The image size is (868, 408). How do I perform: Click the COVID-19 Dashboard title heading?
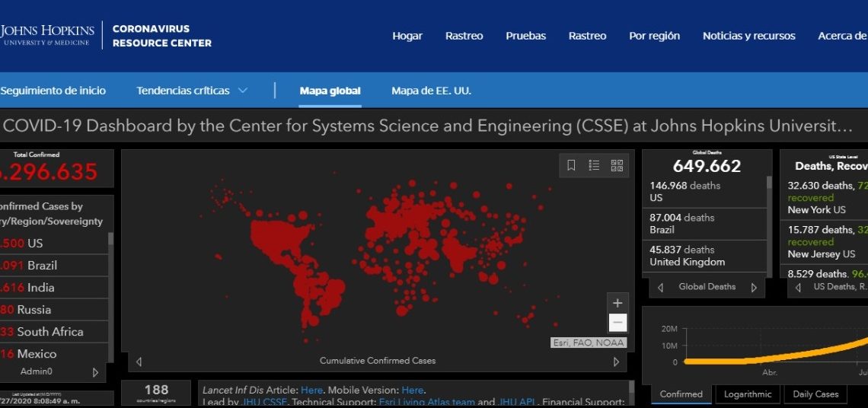[427, 126]
